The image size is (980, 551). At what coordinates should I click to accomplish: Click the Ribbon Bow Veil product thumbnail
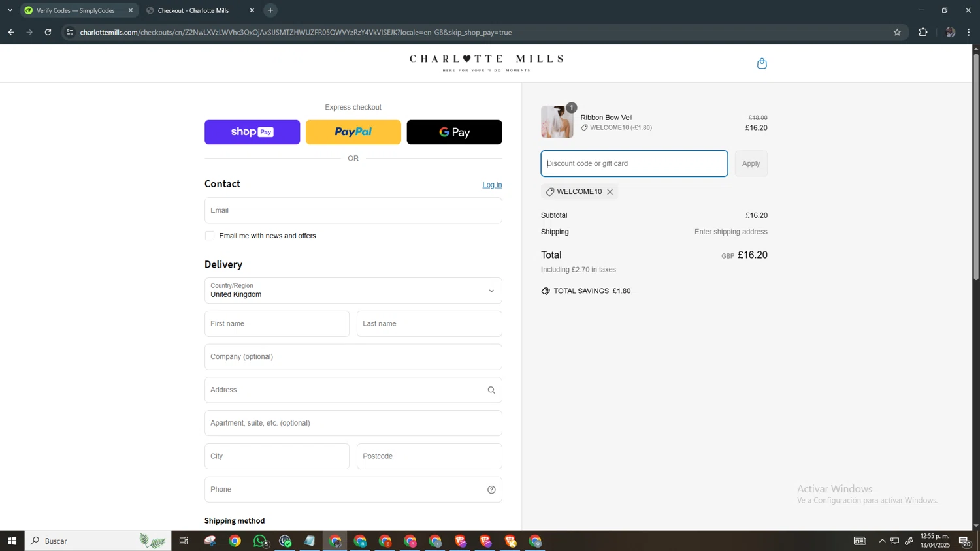coord(557,122)
